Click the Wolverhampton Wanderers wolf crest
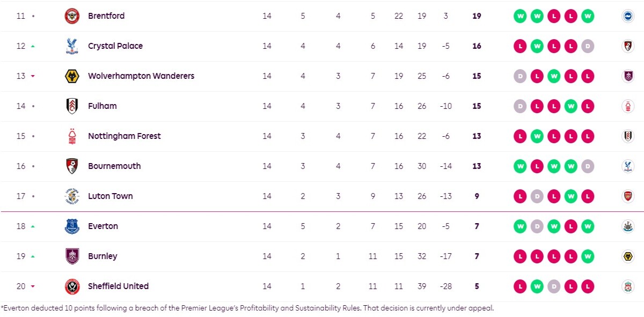The height and width of the screenshot is (317, 644). coord(72,76)
